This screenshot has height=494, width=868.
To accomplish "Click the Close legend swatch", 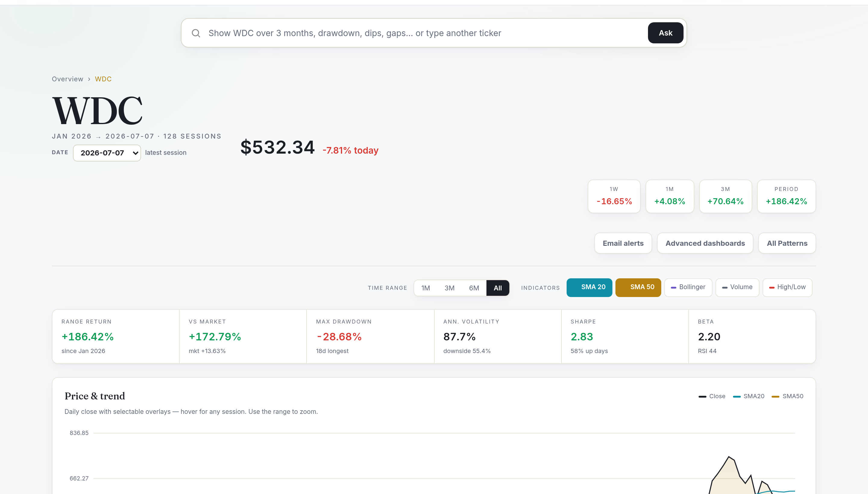I will 702,396.
